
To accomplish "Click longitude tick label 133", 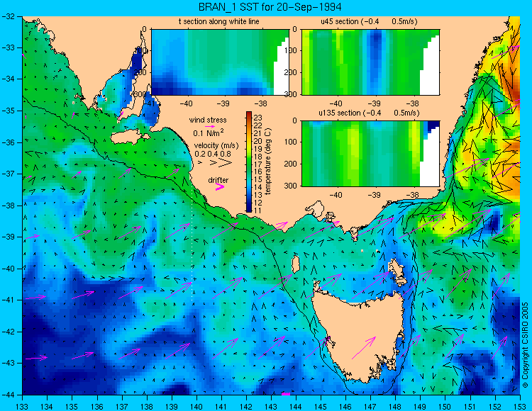I will pos(22,406).
